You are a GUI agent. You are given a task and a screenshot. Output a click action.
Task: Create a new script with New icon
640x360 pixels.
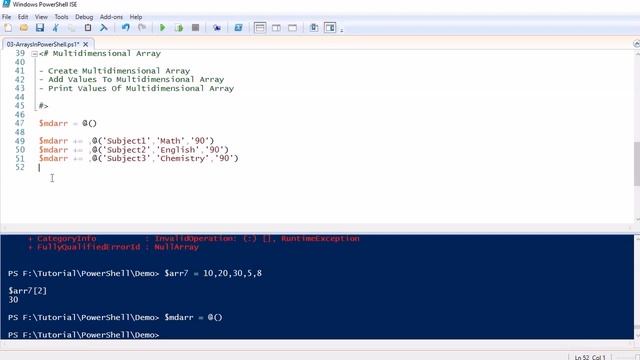click(x=8, y=28)
